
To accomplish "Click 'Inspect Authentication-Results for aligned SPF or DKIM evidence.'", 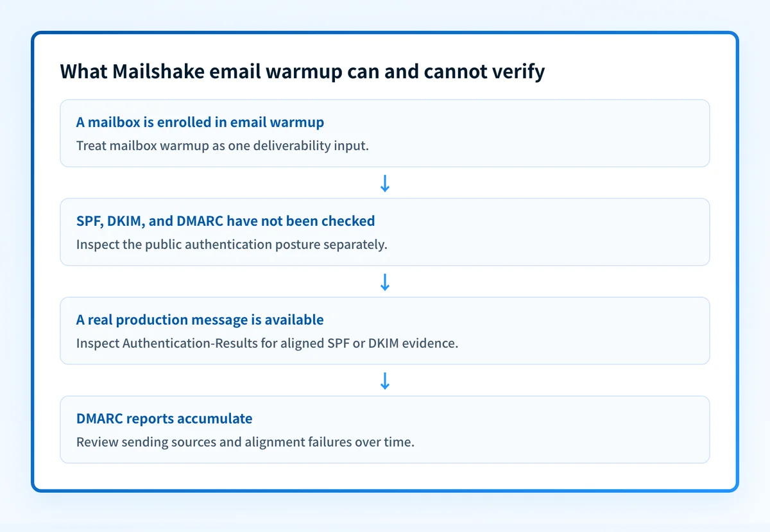I will tap(268, 343).
